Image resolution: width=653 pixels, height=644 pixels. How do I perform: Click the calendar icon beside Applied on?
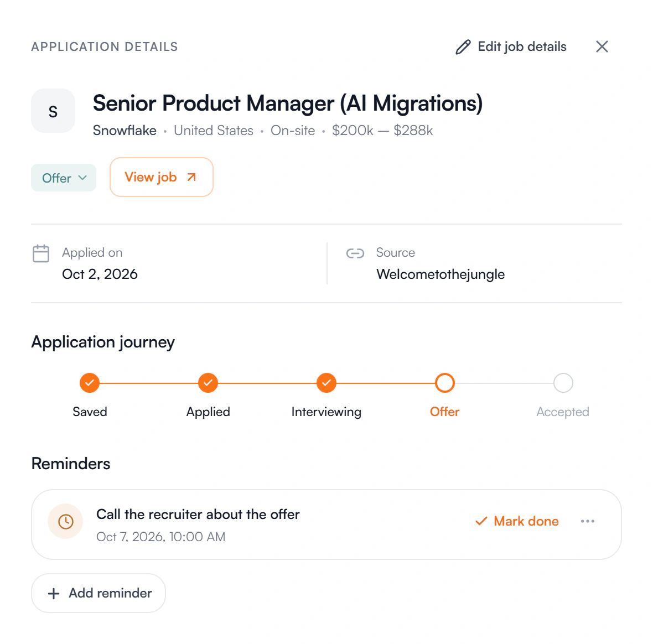tap(41, 253)
